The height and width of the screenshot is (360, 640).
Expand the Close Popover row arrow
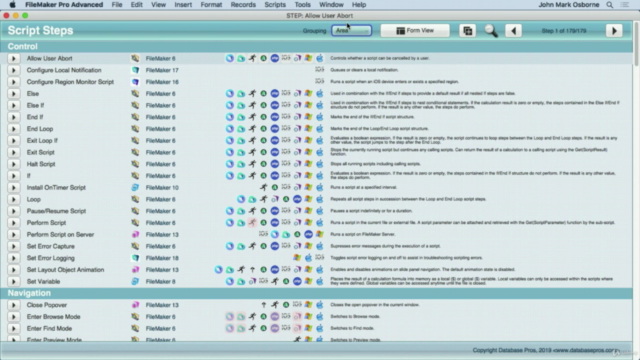pos(13,305)
